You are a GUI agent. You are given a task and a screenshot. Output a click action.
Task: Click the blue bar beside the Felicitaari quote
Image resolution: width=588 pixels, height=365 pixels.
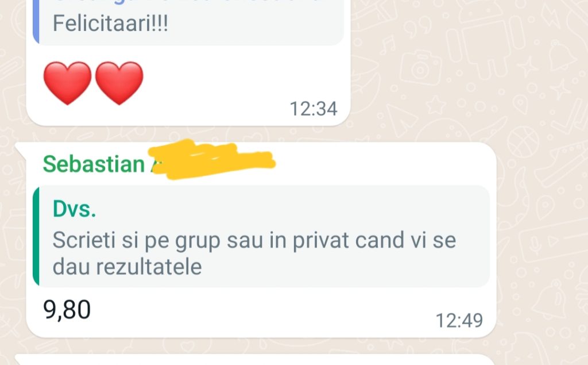point(36,22)
